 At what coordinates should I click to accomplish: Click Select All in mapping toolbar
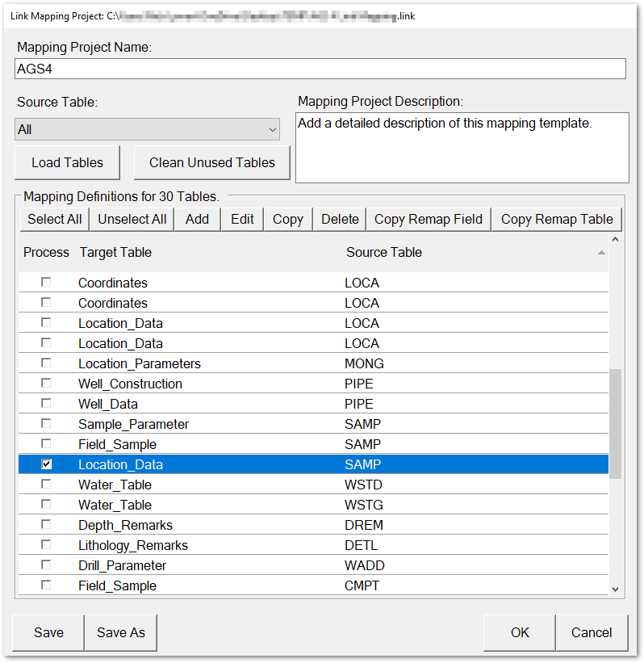tap(55, 219)
